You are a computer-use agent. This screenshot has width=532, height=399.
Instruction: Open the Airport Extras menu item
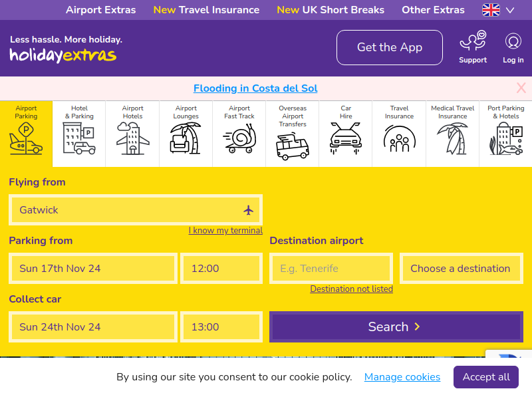tap(101, 10)
